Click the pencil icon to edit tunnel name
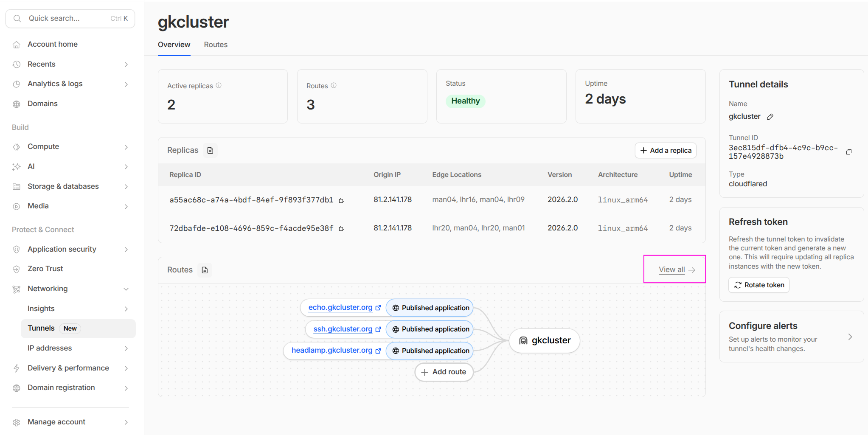The image size is (868, 435). pyautogui.click(x=770, y=117)
